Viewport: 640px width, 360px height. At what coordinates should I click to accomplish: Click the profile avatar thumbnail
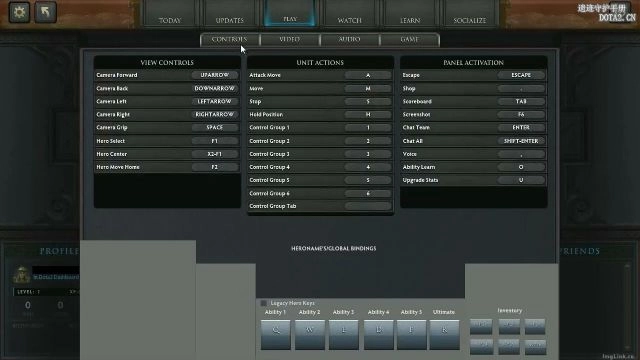click(x=21, y=275)
